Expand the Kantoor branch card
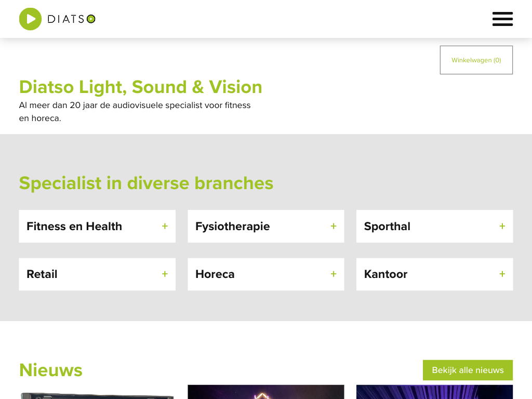Viewport: 532px width, 399px height. tap(385, 274)
